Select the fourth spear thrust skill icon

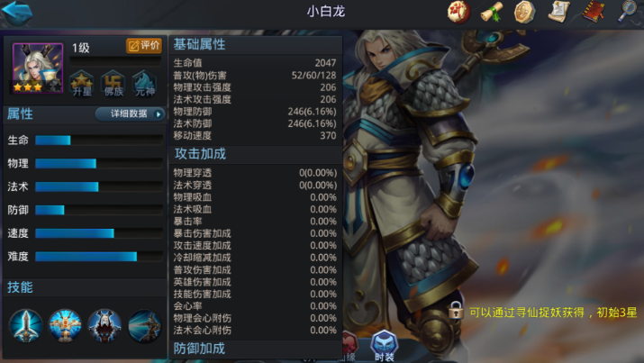pos(144,326)
